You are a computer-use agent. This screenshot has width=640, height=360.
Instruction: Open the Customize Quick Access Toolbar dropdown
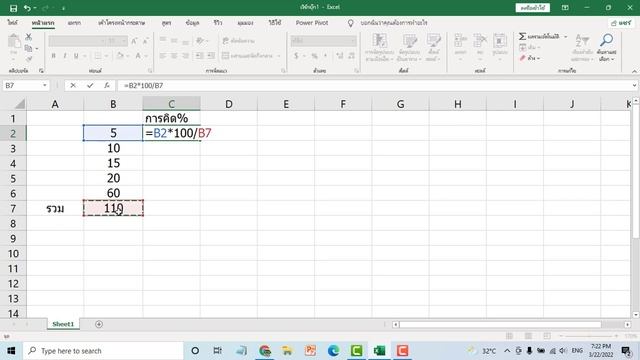(63, 8)
